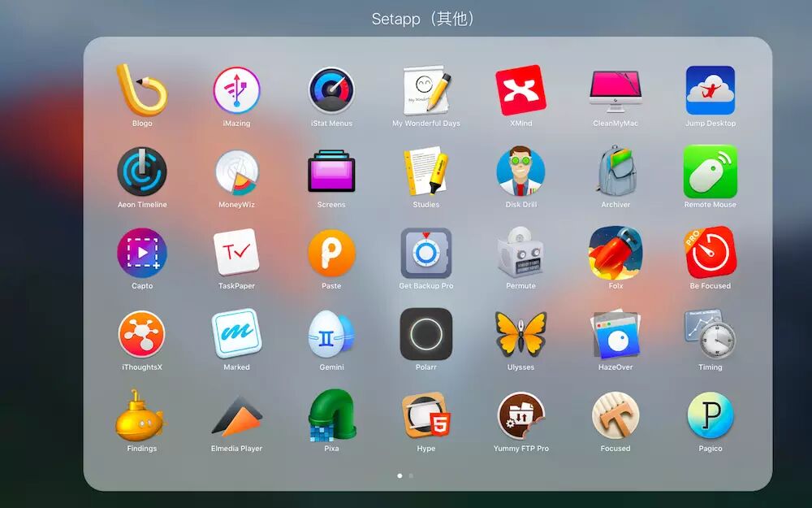Select the first folder page dot
Viewport: 812px width, 508px height.
click(400, 475)
